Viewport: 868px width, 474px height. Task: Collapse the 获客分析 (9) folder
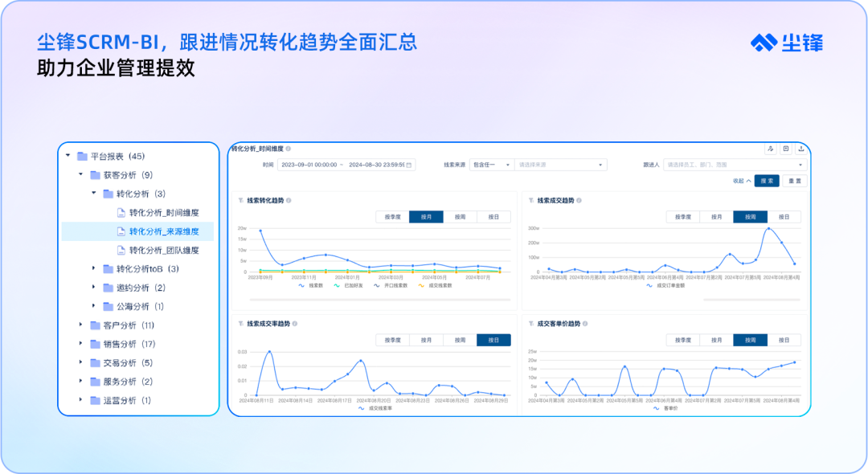point(81,175)
